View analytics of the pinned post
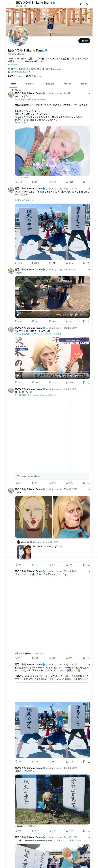98x868 pixels. (69, 182)
